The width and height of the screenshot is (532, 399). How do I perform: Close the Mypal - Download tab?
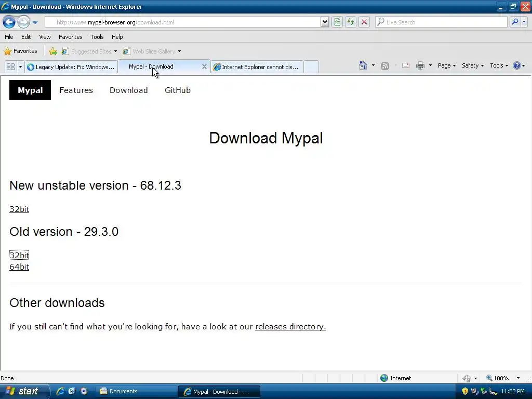point(204,67)
